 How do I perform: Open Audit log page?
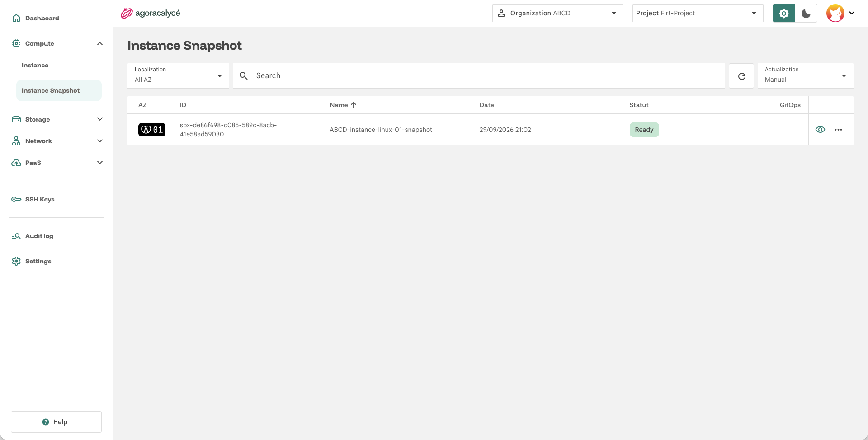click(x=39, y=236)
